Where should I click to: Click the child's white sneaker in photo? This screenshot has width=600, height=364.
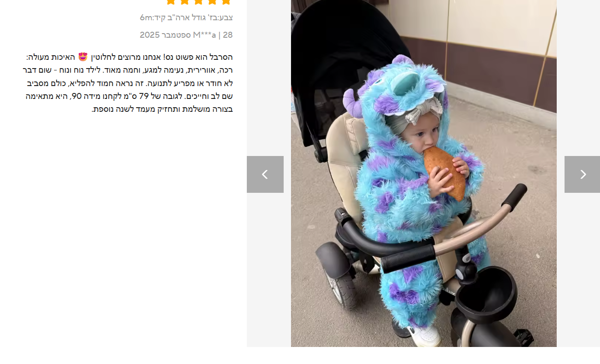tap(425, 335)
